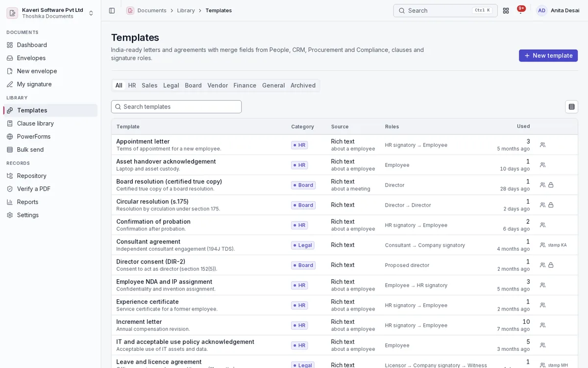Open Employee NDA and IP assignment template

point(164,282)
